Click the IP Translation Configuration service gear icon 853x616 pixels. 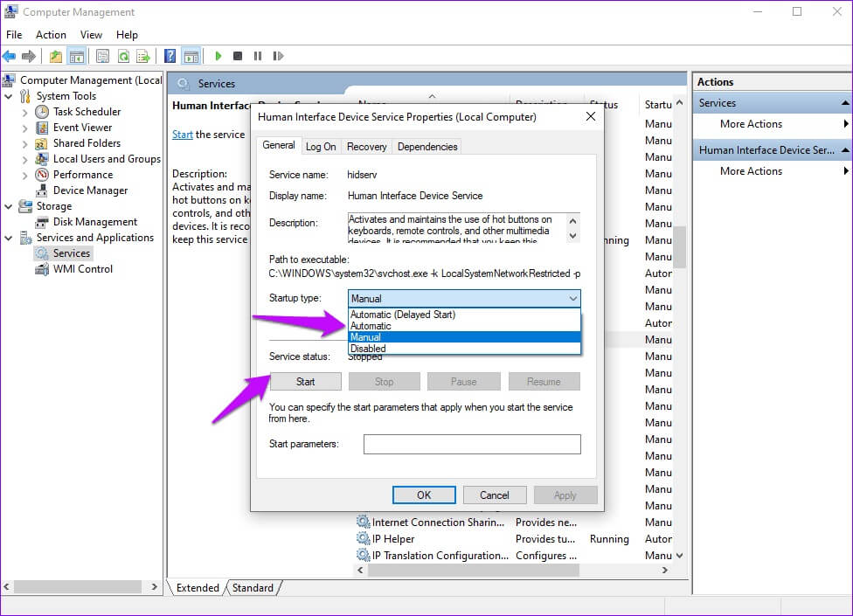[x=363, y=555]
